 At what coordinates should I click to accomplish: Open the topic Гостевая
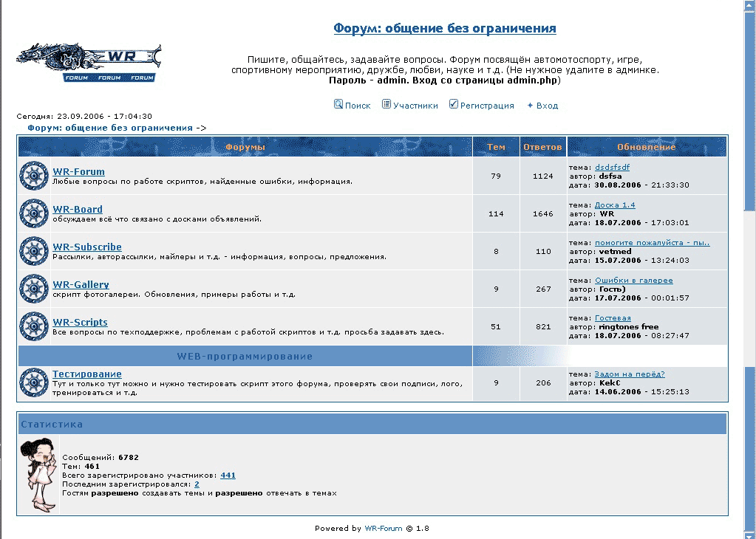(x=613, y=318)
